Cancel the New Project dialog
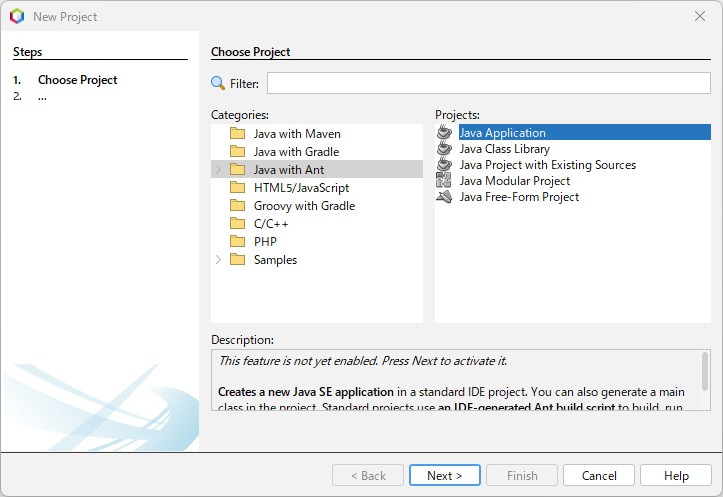The image size is (723, 497). click(x=599, y=476)
